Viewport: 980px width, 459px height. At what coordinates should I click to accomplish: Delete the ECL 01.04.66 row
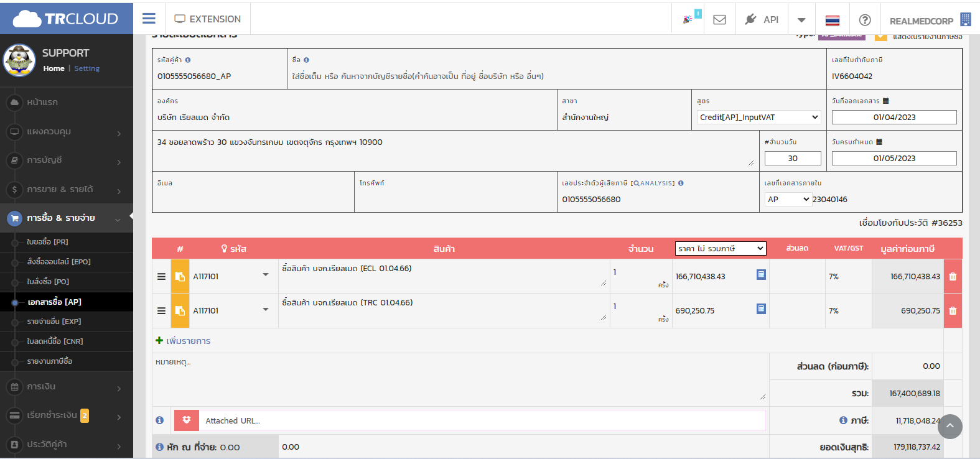953,276
